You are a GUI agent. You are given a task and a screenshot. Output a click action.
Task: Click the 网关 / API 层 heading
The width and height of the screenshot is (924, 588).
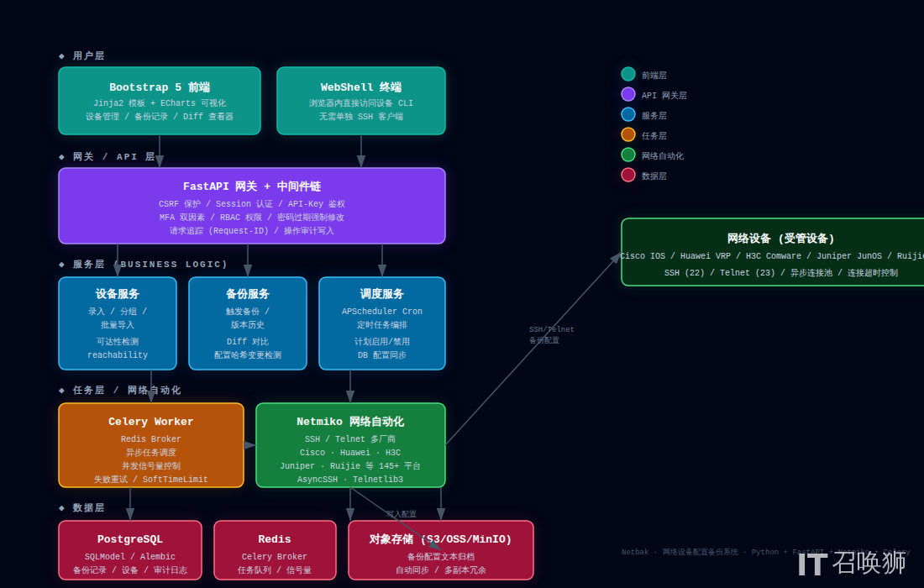[x=107, y=157]
